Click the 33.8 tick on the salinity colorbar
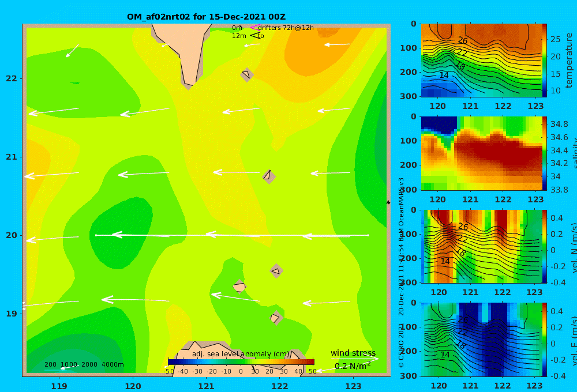 (559, 190)
